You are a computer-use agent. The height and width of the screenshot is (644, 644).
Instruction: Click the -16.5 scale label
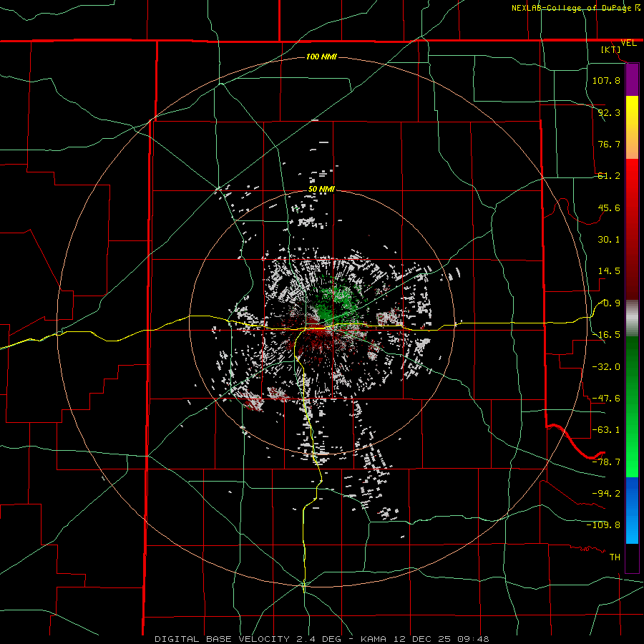click(x=606, y=335)
